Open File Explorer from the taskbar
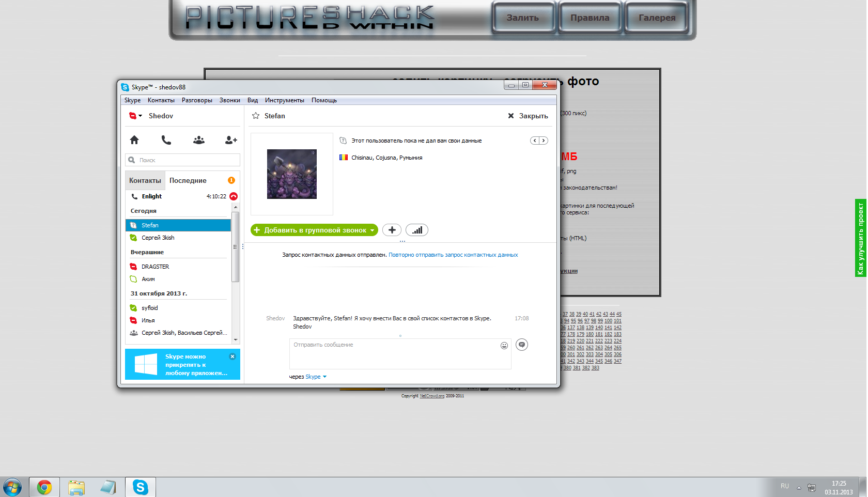 point(76,487)
